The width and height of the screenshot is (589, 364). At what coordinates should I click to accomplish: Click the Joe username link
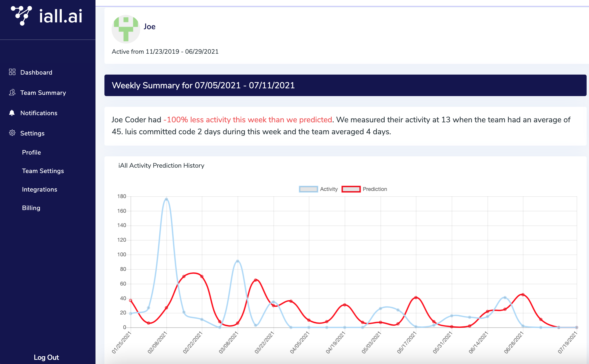(x=149, y=27)
